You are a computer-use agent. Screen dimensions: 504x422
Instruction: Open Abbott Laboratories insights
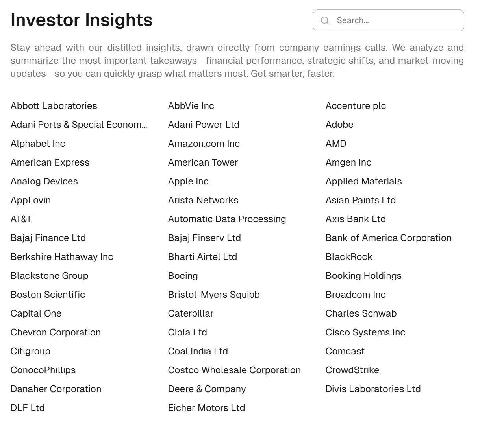pos(54,106)
